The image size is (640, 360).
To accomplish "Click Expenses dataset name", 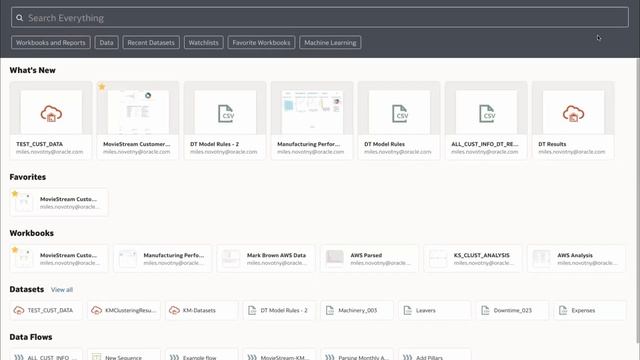I will [x=583, y=310].
